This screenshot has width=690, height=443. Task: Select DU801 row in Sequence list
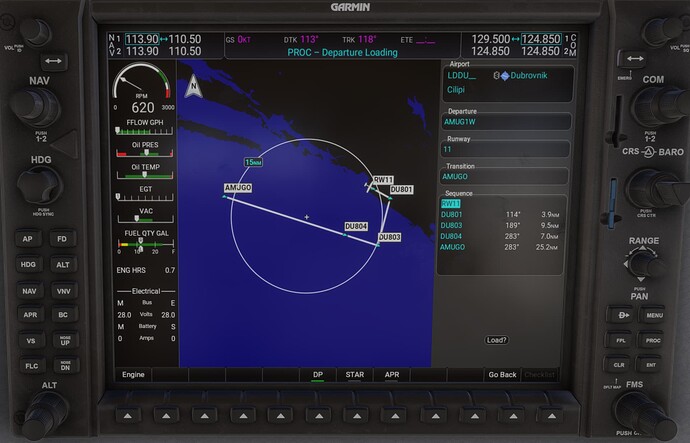pyautogui.click(x=500, y=214)
